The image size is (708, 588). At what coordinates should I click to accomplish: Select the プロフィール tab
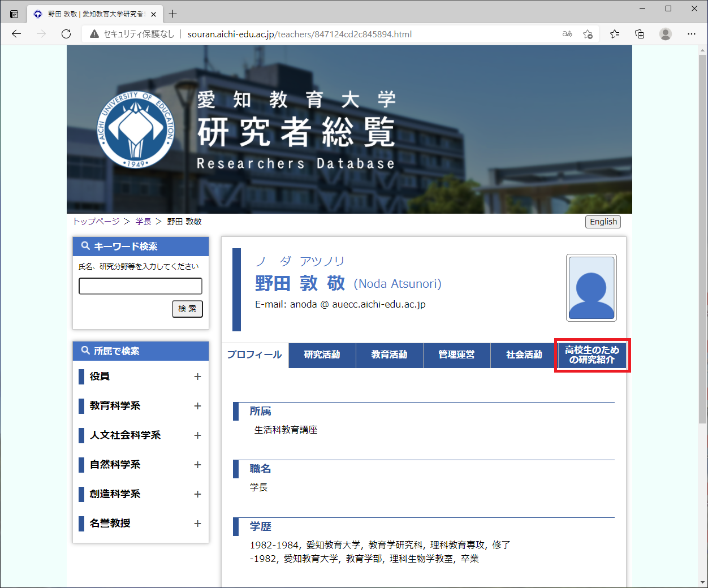(254, 354)
